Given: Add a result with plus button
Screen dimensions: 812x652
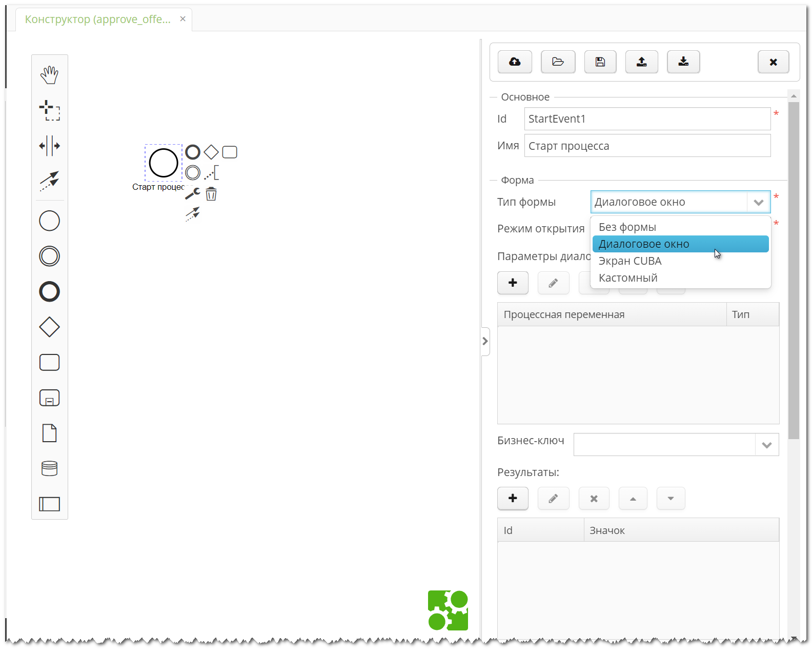Looking at the screenshot, I should pyautogui.click(x=513, y=498).
